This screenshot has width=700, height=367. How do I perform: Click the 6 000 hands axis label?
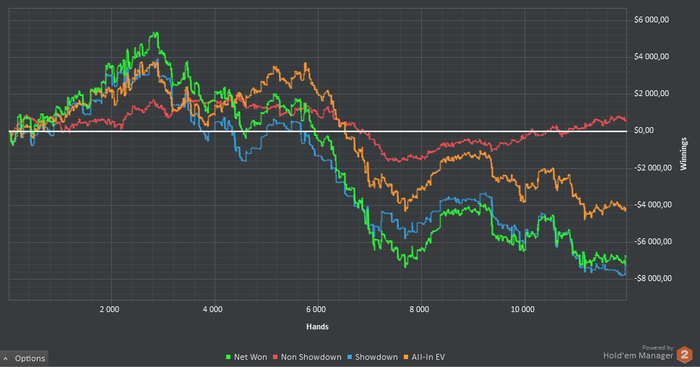pyautogui.click(x=316, y=309)
